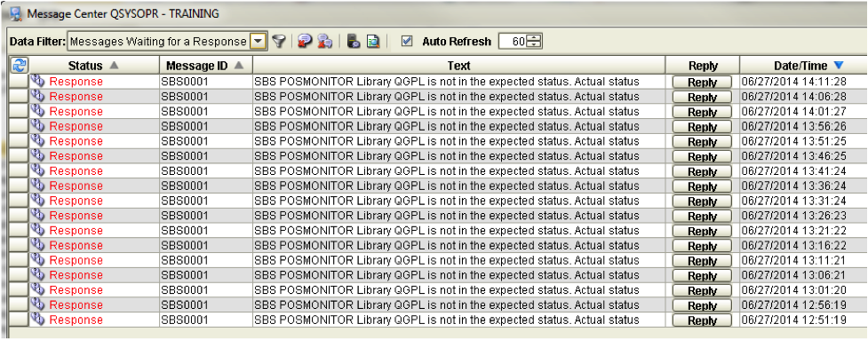The height and width of the screenshot is (340, 868).
Task: Select the row box for the 14:06:28 message
Action: (20, 96)
